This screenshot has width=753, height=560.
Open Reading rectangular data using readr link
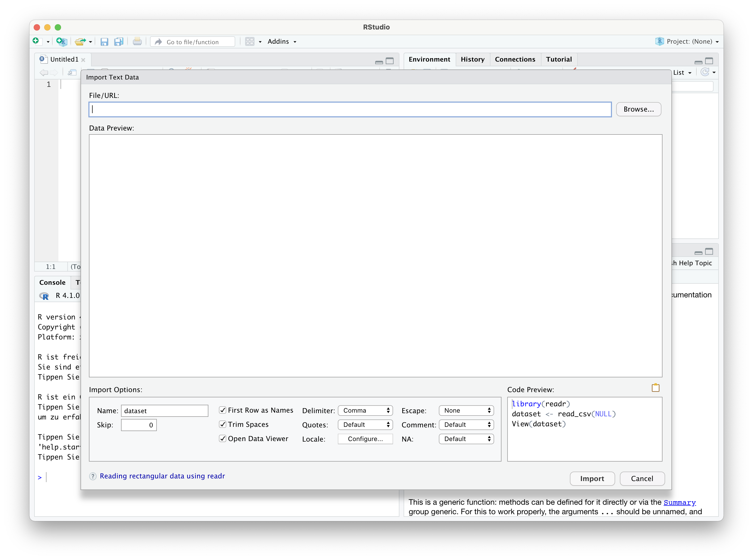click(x=162, y=476)
